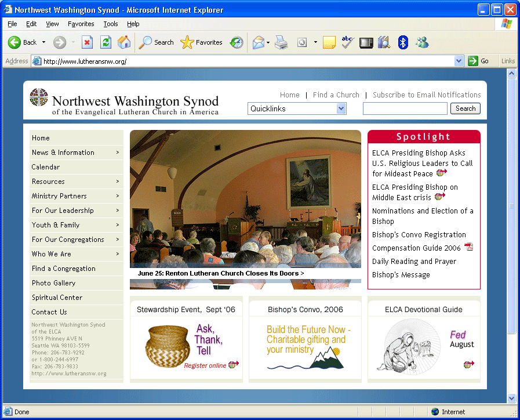Open the Back button history dropdown arrow

[44, 42]
